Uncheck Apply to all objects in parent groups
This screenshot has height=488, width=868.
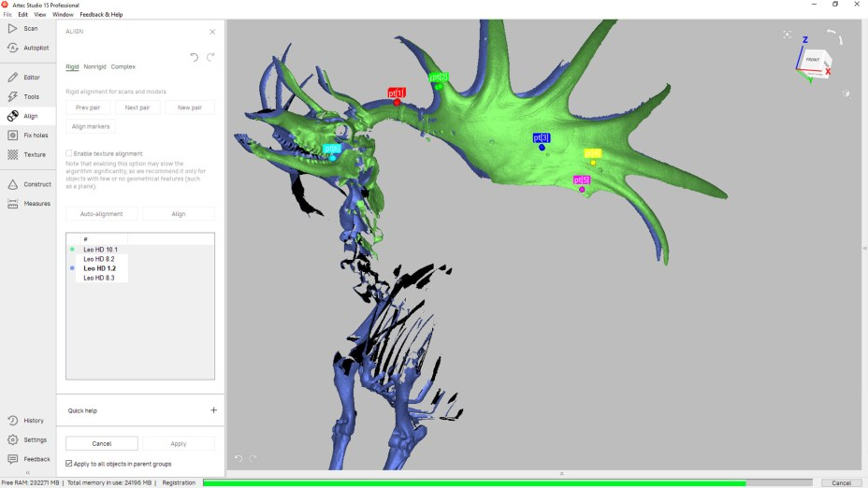click(69, 464)
